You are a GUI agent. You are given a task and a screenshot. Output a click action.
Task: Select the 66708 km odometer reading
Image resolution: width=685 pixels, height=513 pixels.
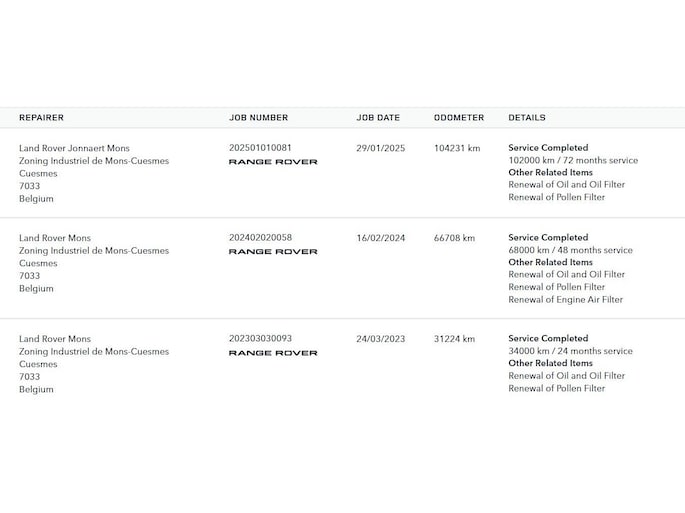455,238
